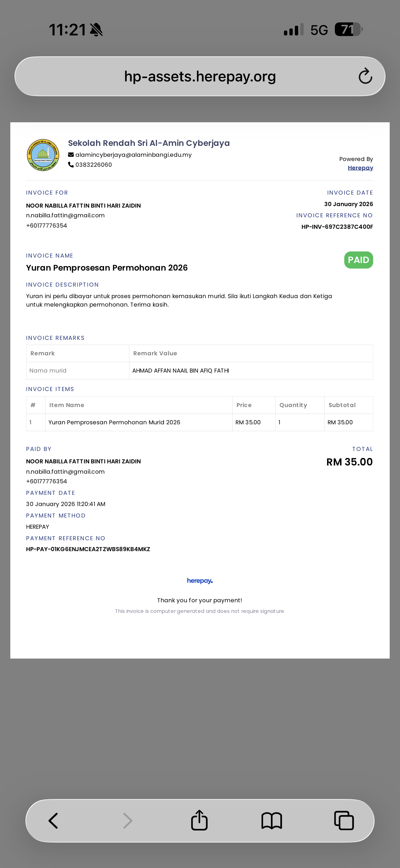Tap the school email alamincyberjaya@alaminbangi.edu.my
Viewport: 400px width, 868px height.
[133, 155]
